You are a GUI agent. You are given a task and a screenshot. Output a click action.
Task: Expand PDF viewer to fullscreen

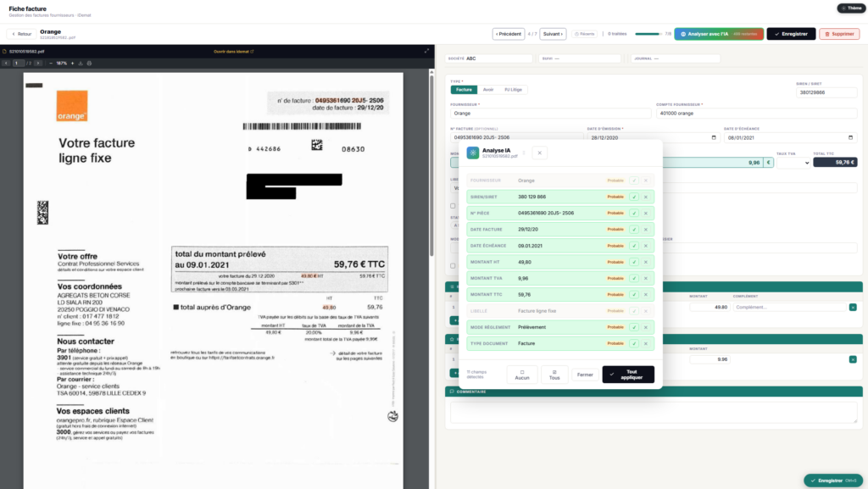click(x=427, y=51)
